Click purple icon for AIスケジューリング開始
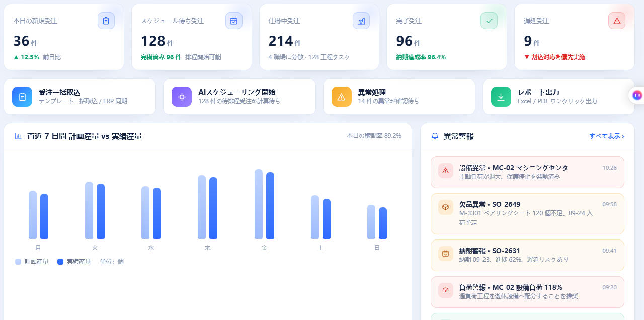This screenshot has height=320, width=644. tap(182, 97)
